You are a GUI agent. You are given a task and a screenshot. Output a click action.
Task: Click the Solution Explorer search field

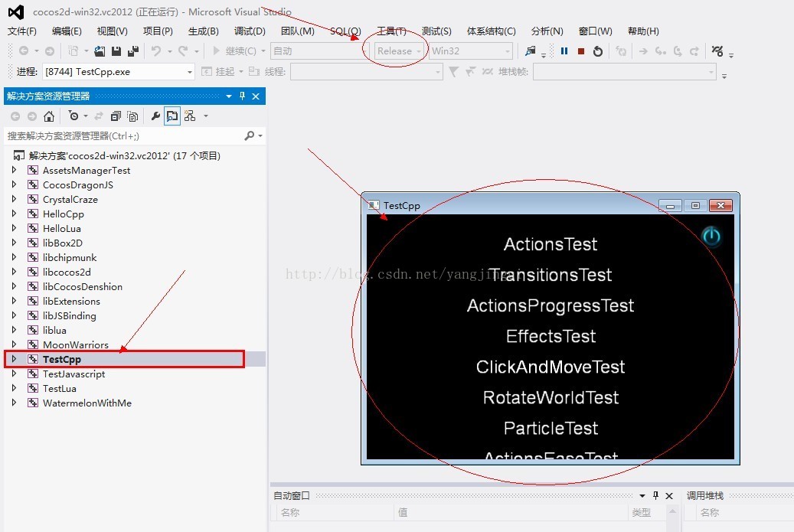tap(124, 135)
